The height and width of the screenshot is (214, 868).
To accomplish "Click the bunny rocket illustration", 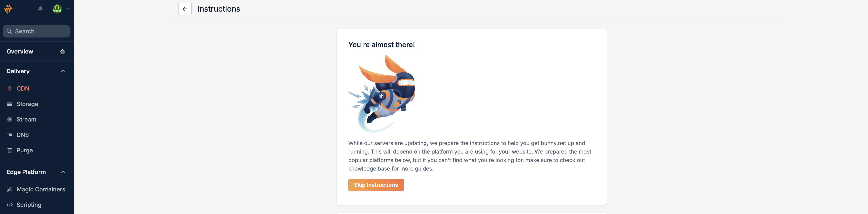I will tap(382, 94).
